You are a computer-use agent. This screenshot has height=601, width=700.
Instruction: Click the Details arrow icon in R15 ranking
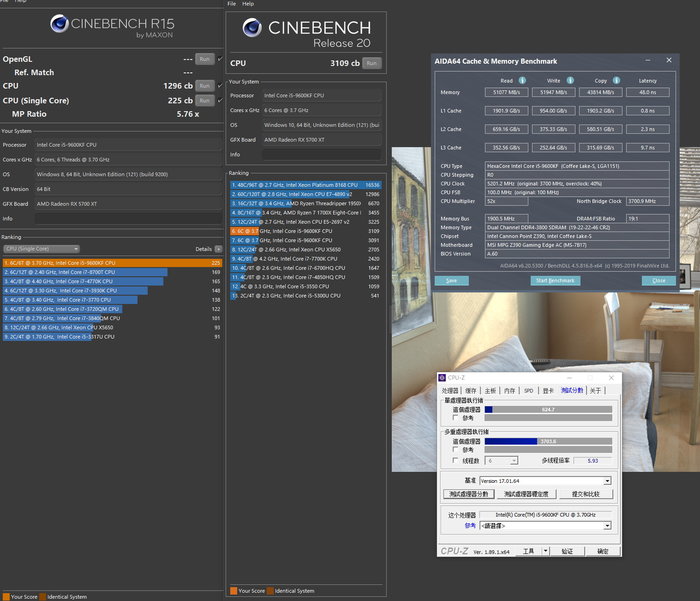click(217, 248)
